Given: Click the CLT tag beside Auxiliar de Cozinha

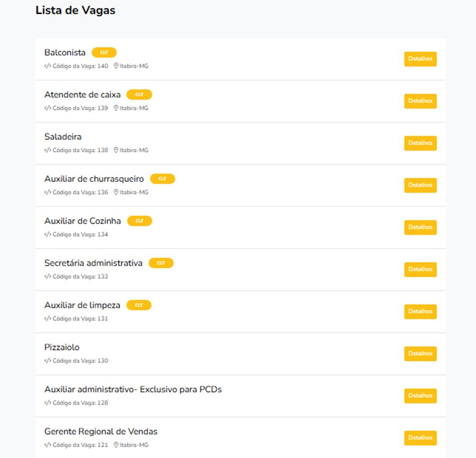Looking at the screenshot, I should [139, 221].
